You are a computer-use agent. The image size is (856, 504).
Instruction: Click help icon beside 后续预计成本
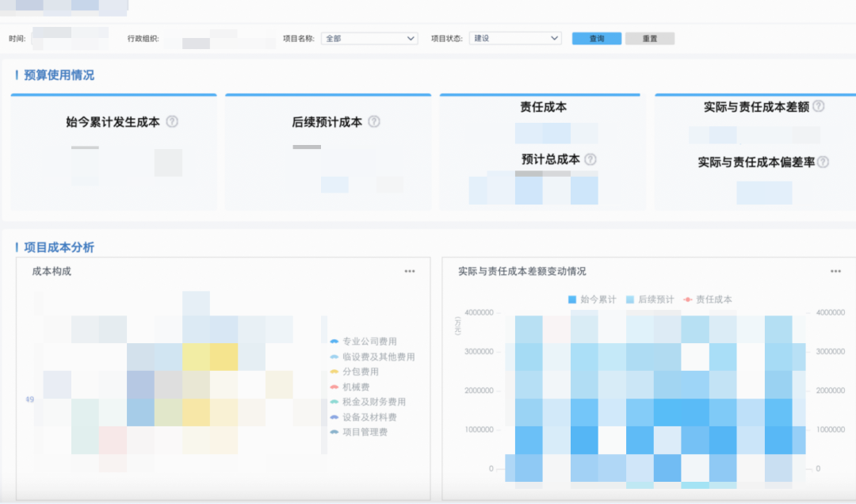pyautogui.click(x=374, y=122)
